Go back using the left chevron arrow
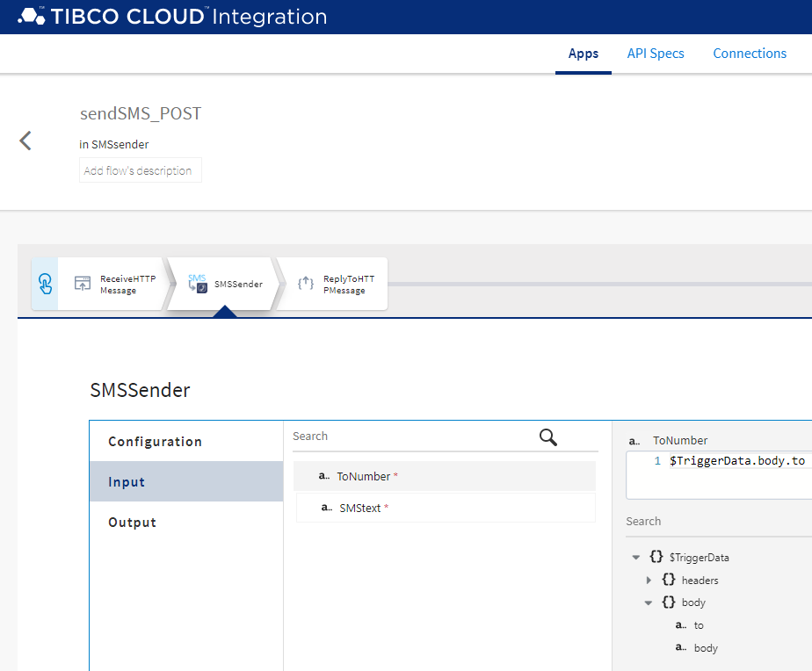The width and height of the screenshot is (812, 671). tap(25, 141)
